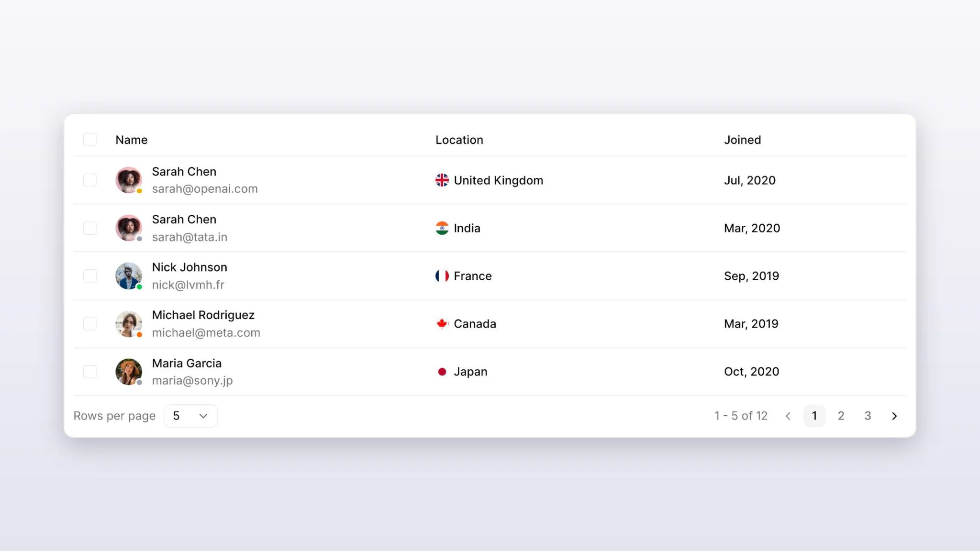Click email michael@meta.com
980x551 pixels.
click(206, 333)
